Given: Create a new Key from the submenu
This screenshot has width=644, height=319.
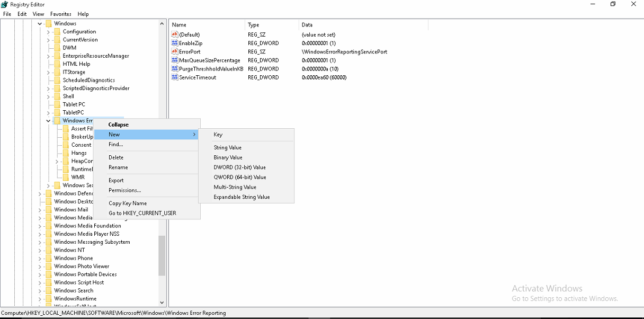Looking at the screenshot, I should tap(246, 135).
